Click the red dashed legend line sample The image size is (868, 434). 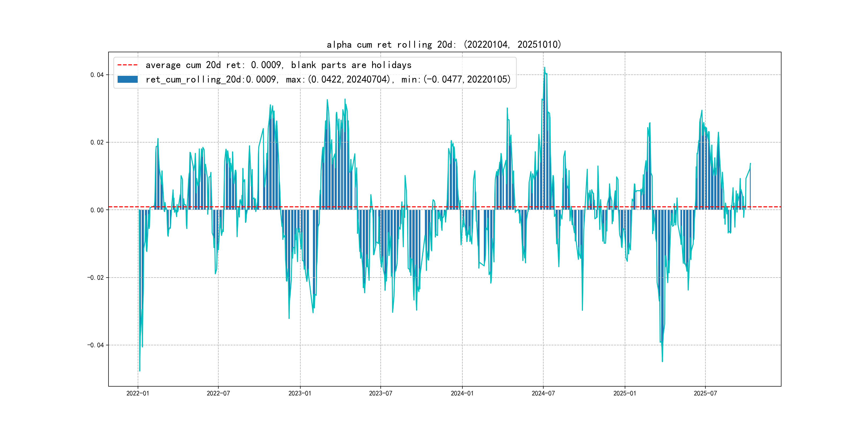point(127,65)
